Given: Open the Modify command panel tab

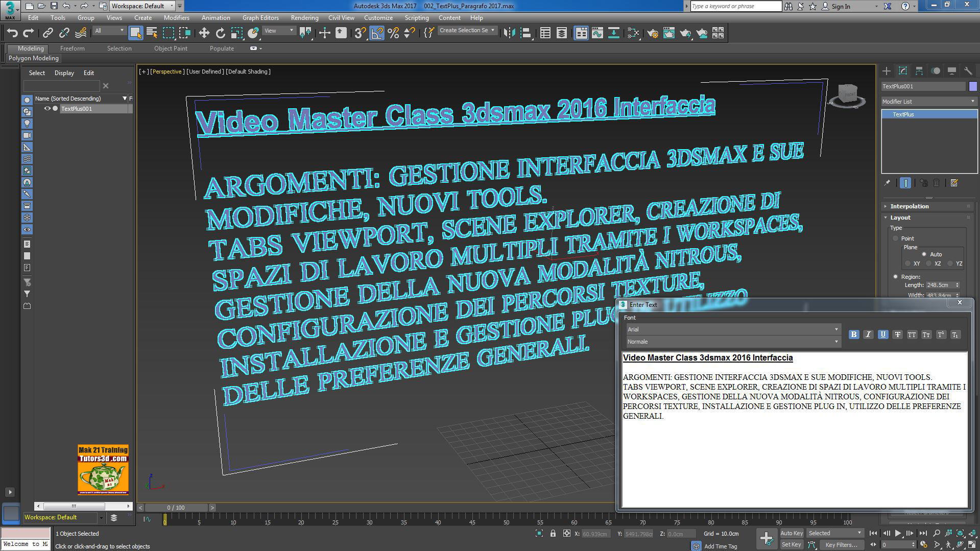Looking at the screenshot, I should point(903,71).
